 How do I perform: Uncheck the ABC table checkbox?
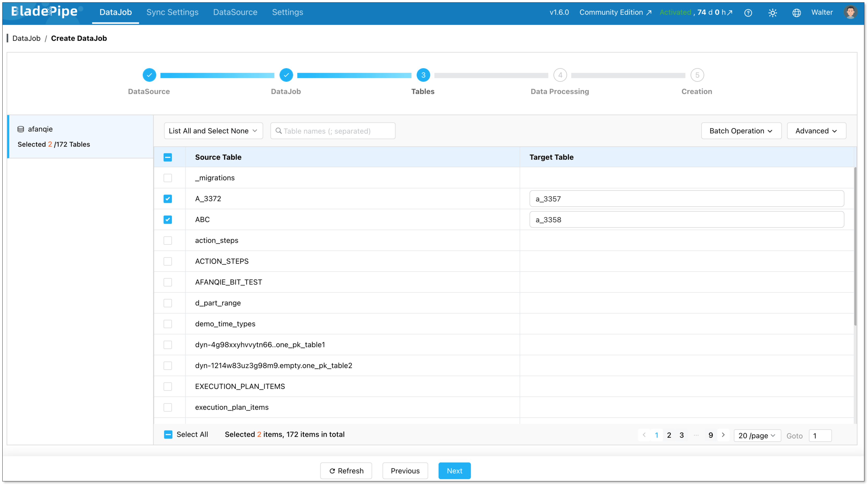167,219
